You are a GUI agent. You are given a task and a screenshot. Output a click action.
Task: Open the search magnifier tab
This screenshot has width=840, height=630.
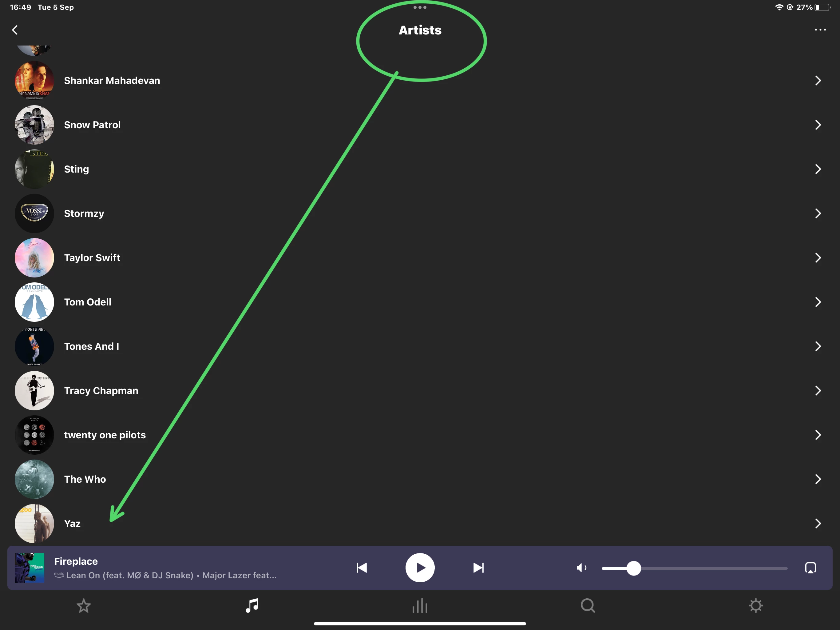point(588,606)
